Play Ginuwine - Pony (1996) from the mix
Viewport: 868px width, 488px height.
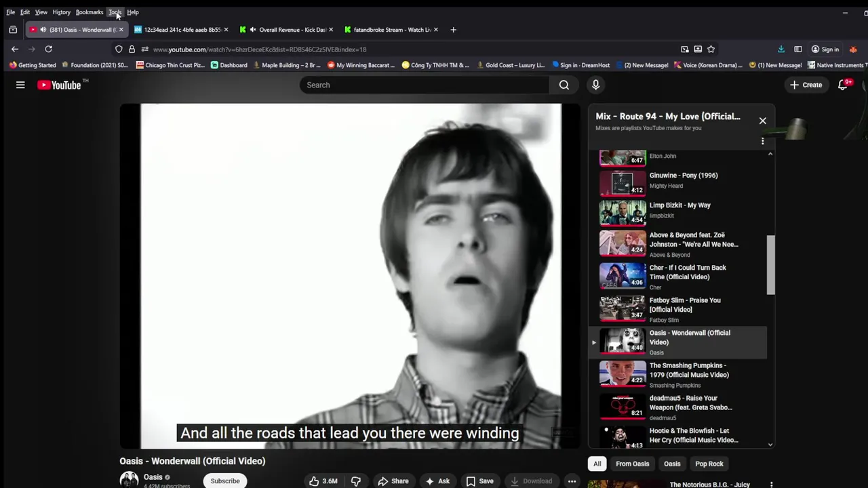[678, 183]
